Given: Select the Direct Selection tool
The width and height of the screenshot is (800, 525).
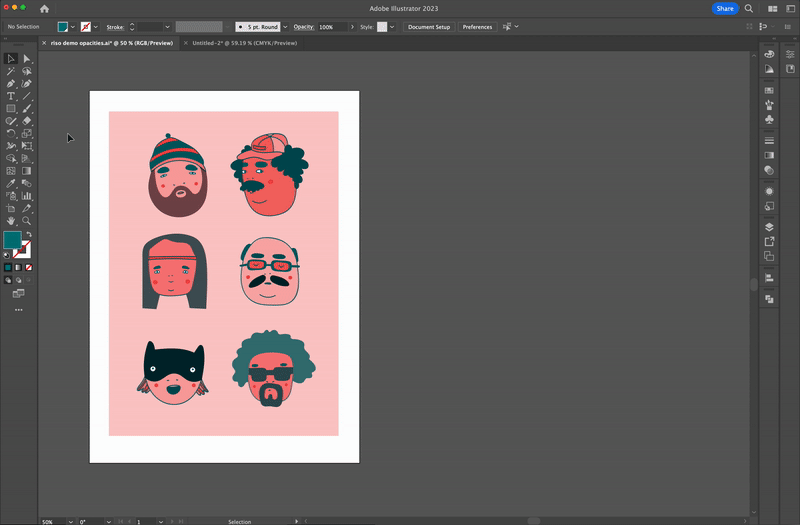Looking at the screenshot, I should 27,59.
